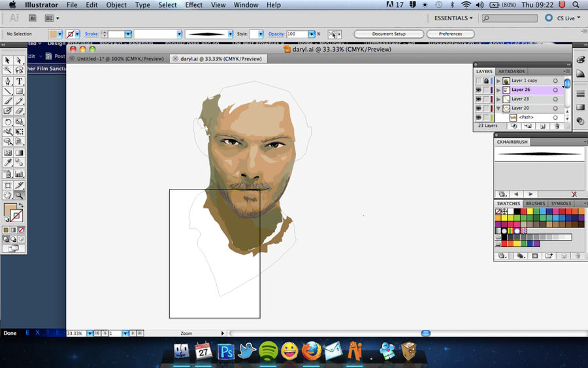Choose the Rectangle tool
588x368 pixels.
point(19,91)
